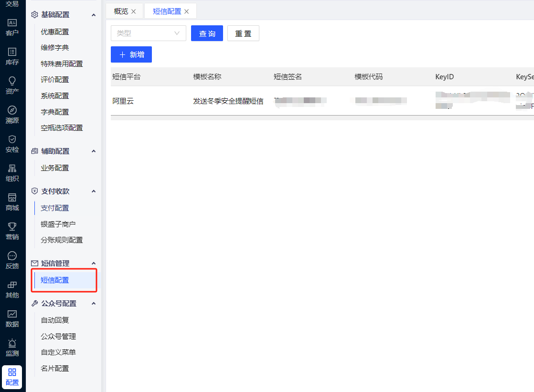Click the 查询 search button
The image size is (534, 392).
click(207, 33)
